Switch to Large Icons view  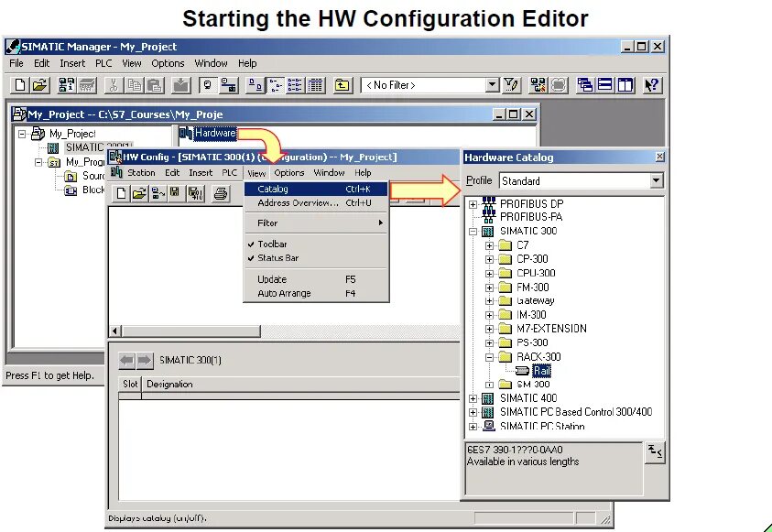(x=255, y=85)
